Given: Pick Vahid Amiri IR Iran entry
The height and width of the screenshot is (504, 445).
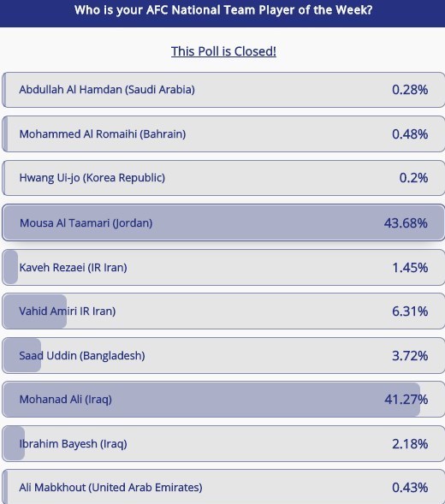Looking at the screenshot, I should [223, 311].
